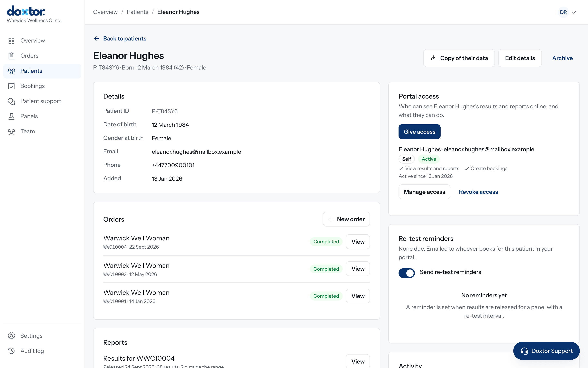
Task: Click the Audit log history icon
Action: pos(11,351)
